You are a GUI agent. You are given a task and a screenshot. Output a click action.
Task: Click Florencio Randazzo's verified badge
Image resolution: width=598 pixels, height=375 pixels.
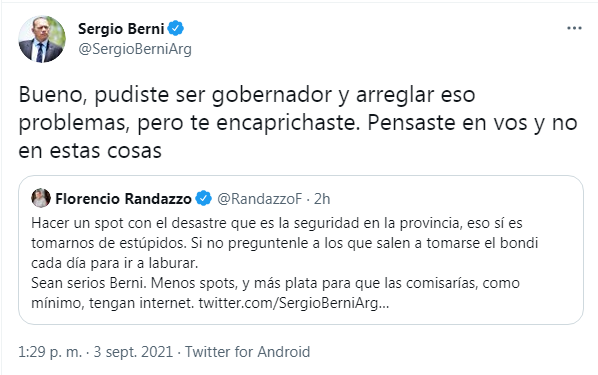[203, 198]
